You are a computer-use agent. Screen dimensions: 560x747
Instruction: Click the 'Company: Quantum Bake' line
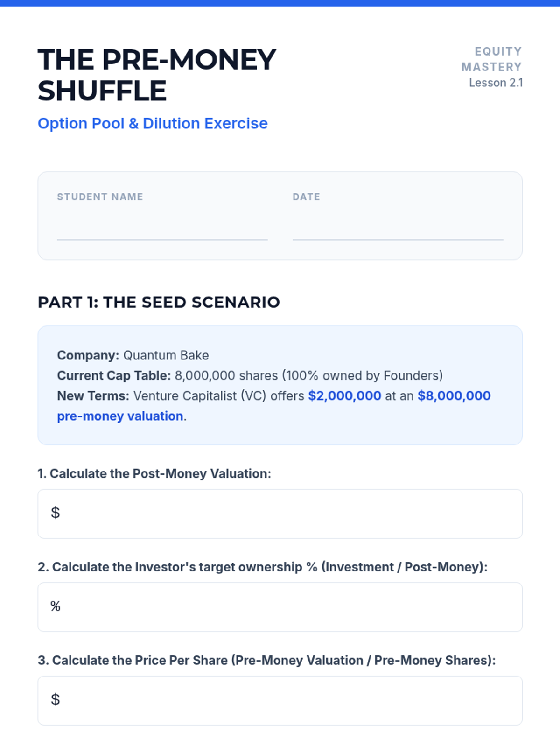133,355
